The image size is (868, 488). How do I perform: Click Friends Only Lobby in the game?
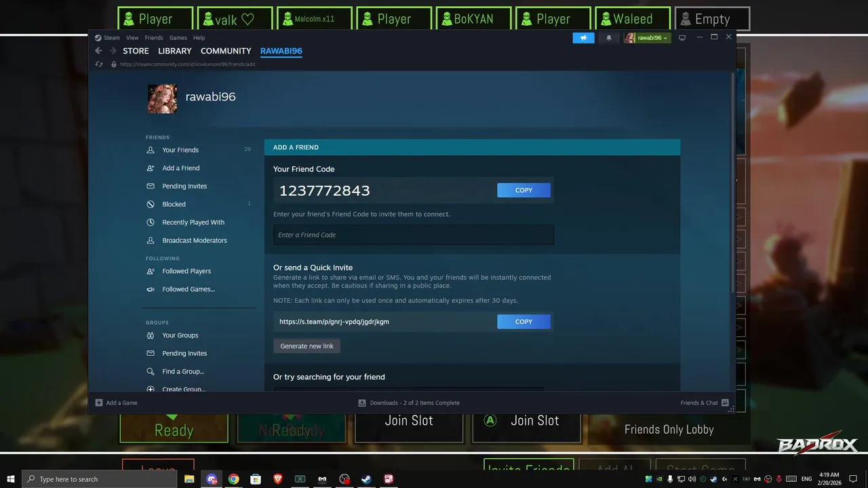pyautogui.click(x=669, y=429)
